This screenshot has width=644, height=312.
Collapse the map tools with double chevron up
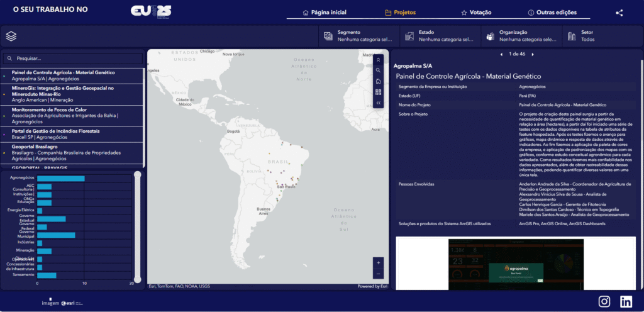378,60
